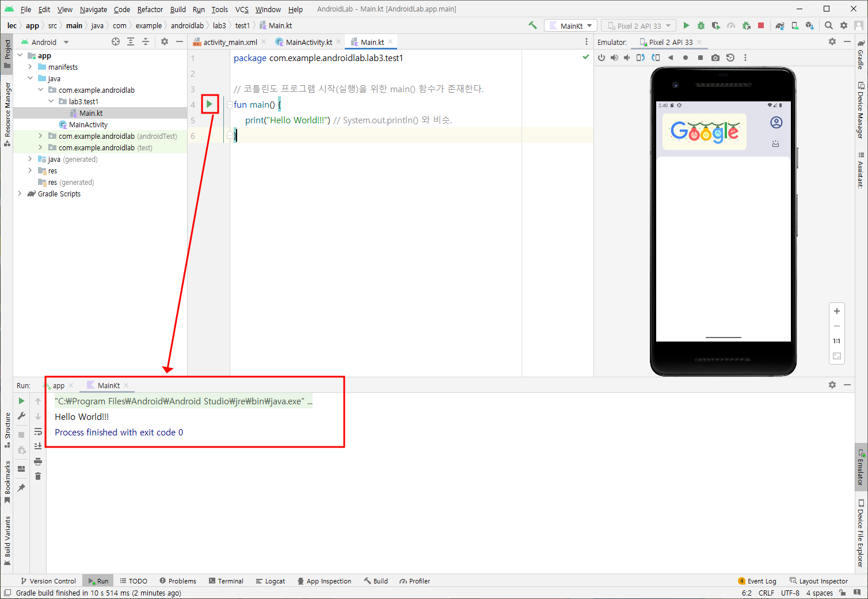This screenshot has height=599, width=868.
Task: Open the Terminal tool window
Action: coord(226,581)
